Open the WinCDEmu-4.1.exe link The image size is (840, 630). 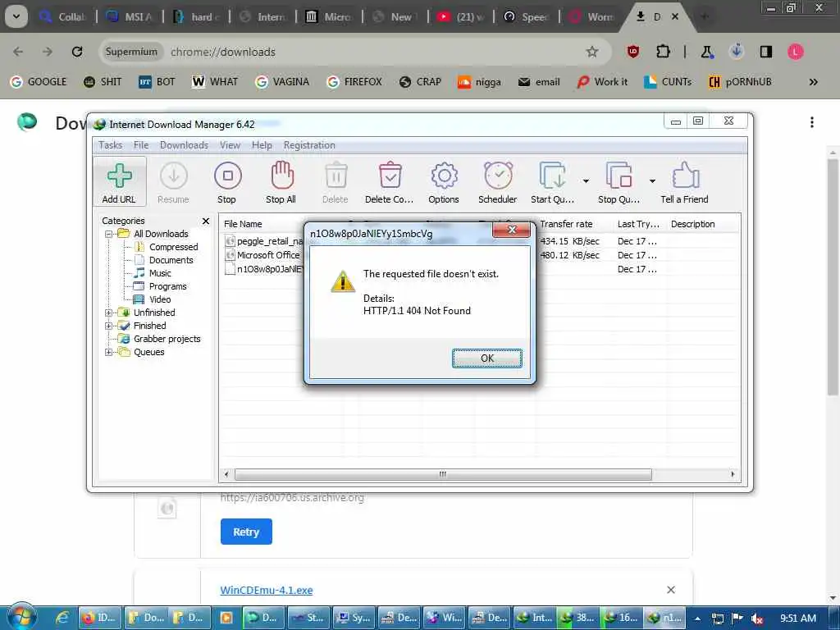267,590
